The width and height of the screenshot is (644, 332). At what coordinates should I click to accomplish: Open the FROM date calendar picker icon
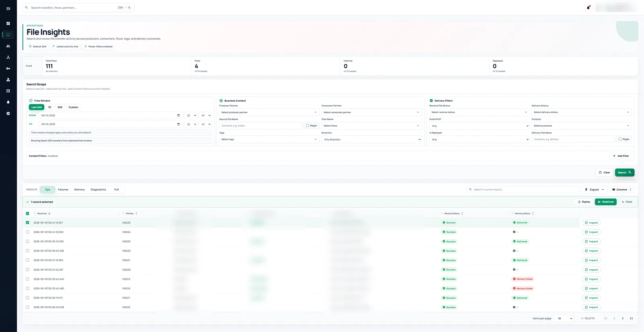(x=179, y=115)
